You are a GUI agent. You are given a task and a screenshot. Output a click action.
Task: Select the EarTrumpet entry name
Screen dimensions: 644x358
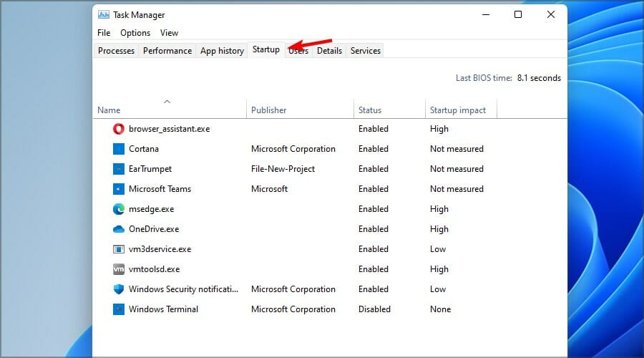click(150, 169)
